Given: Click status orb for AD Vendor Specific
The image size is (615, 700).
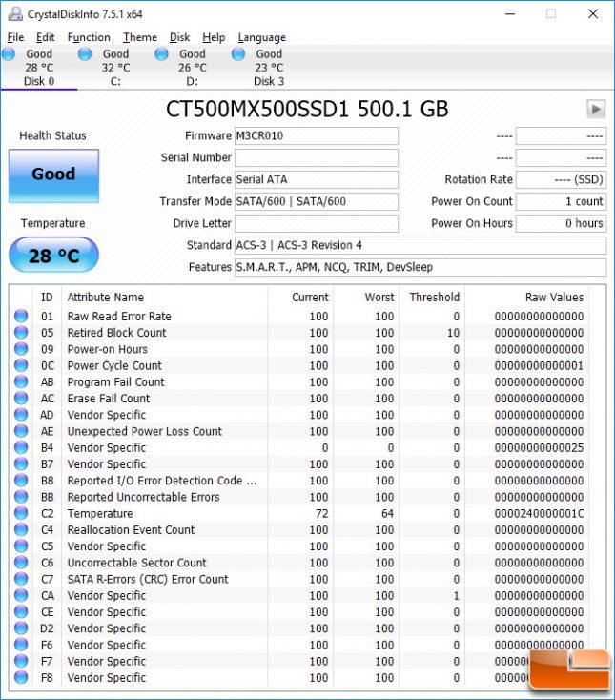Looking at the screenshot, I should 21,415.
